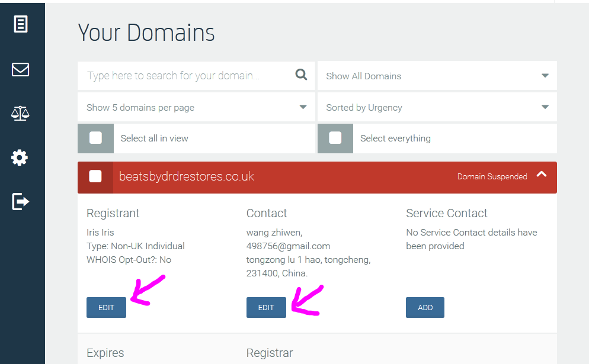The height and width of the screenshot is (364, 589).
Task: Click the Registrant section heading
Action: pyautogui.click(x=113, y=213)
